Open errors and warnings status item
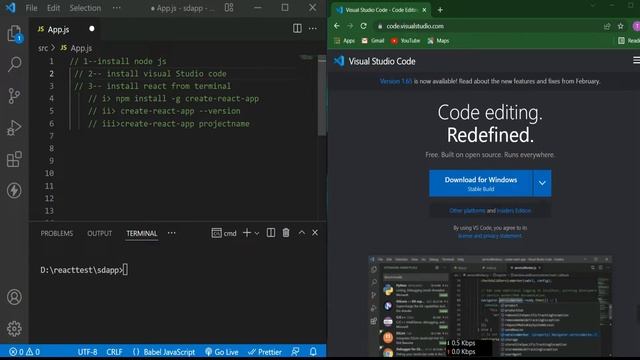The image size is (640, 360). pyautogui.click(x=24, y=352)
